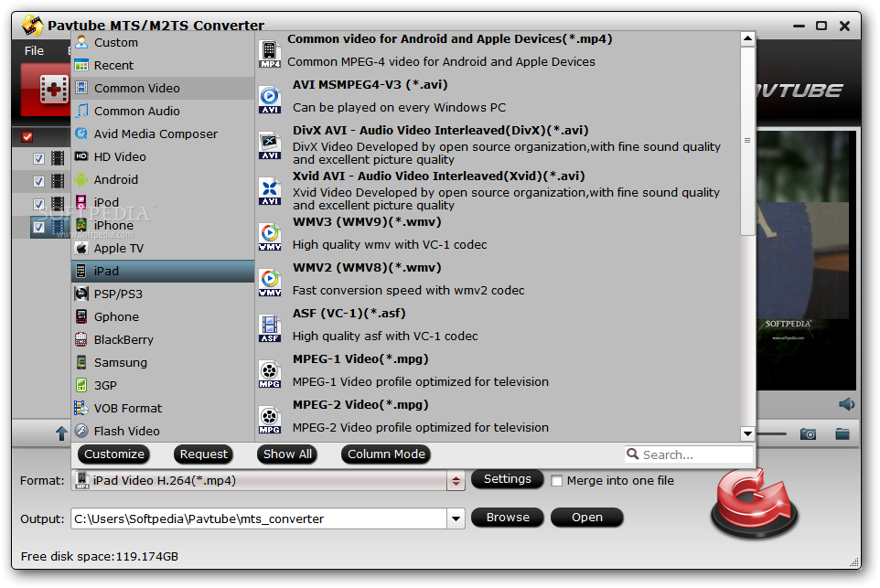Uncheck the highlighted fourth file checkbox
Viewport: 880px width, 588px height.
click(38, 227)
